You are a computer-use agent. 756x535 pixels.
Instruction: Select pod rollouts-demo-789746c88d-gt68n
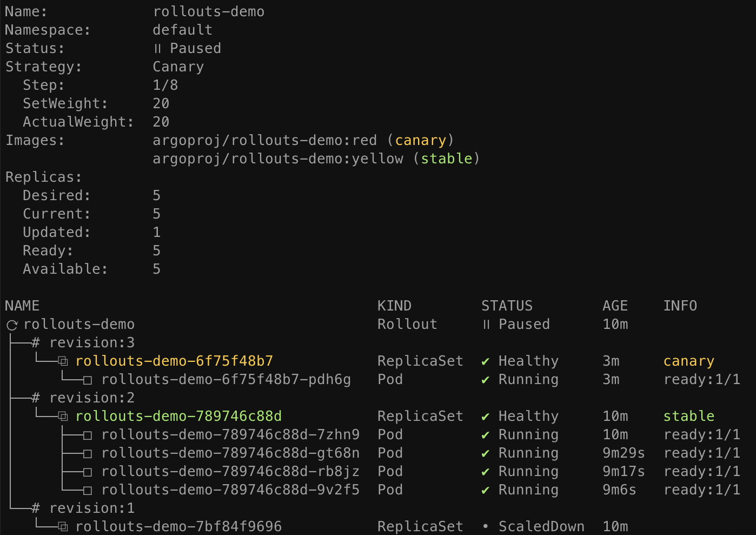[230, 453]
